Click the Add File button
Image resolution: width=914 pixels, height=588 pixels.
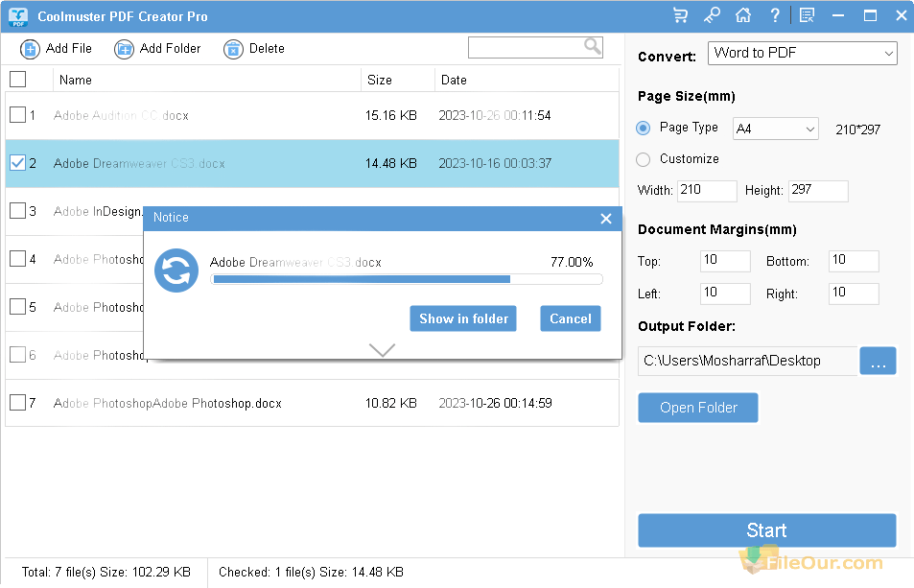[x=57, y=49]
